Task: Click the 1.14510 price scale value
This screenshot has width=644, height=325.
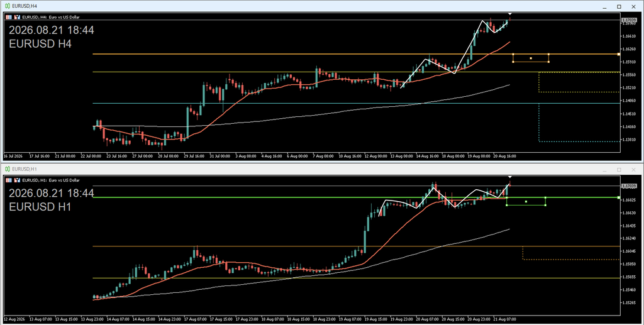Action: 629,114
